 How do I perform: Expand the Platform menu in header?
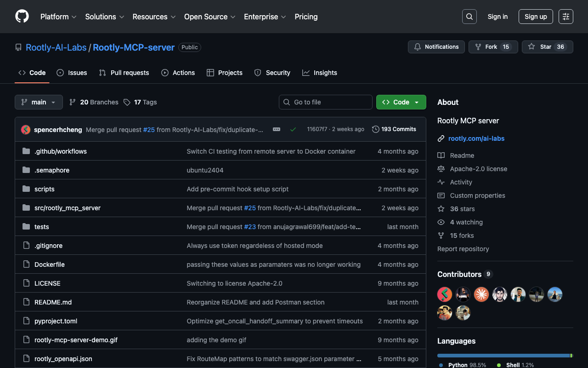click(58, 17)
